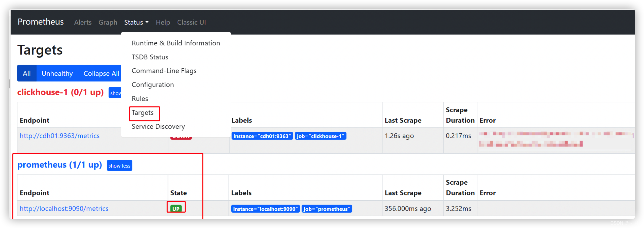
Task: Choose Command-Line Flags menu item
Action: pyautogui.click(x=176, y=71)
